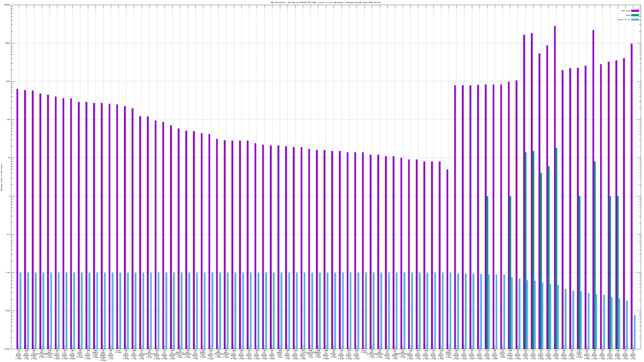The image size is (644, 362).
Task: Click the 100000 y-axis tick label
Action: coord(7,5)
